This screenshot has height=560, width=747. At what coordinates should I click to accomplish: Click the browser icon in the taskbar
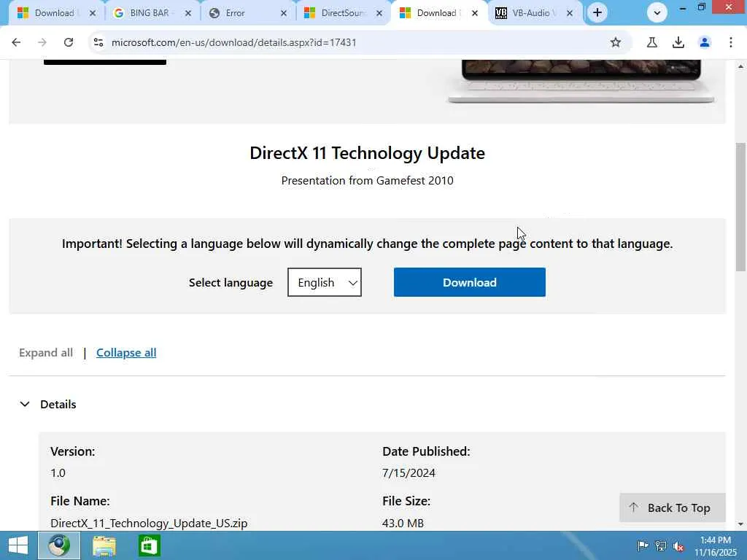59,545
